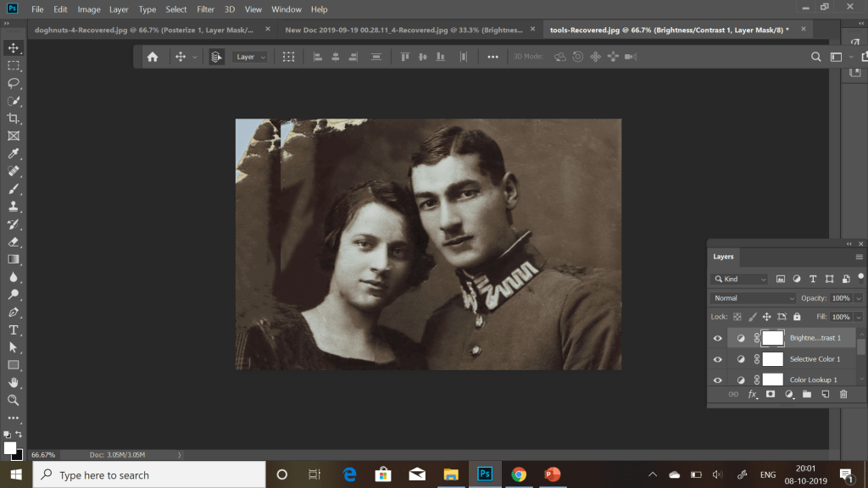The height and width of the screenshot is (488, 868).
Task: Hide the Color Lookup 1 layer
Action: tap(718, 380)
